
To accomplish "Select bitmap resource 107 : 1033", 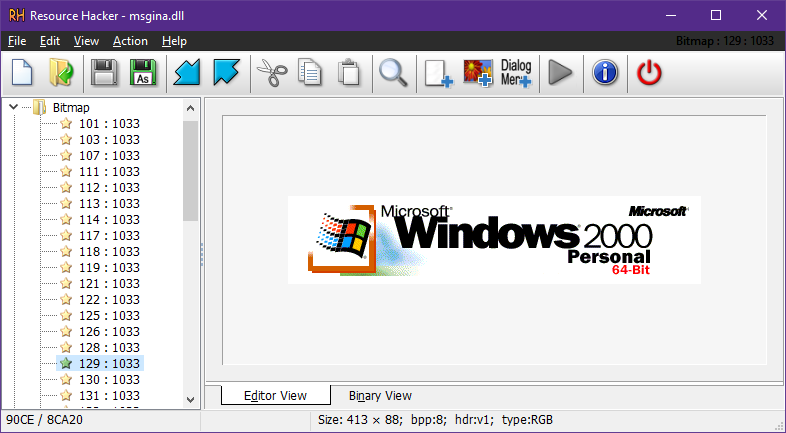I will tap(109, 155).
